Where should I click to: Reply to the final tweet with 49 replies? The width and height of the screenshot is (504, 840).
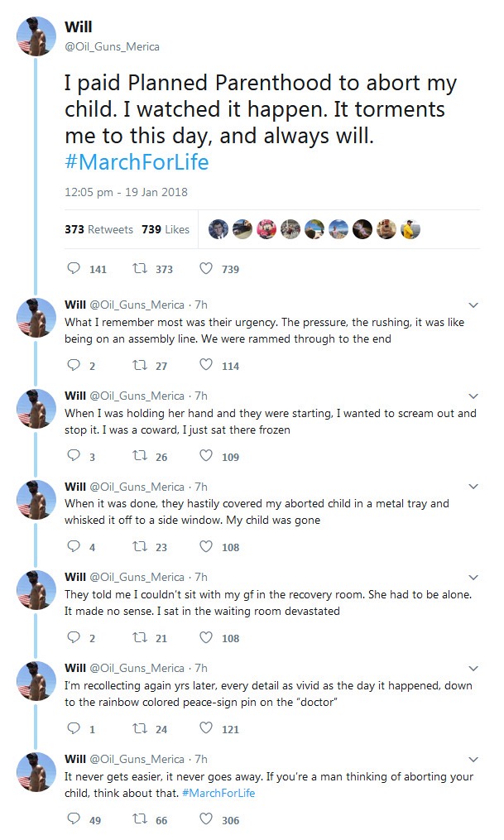tap(74, 820)
